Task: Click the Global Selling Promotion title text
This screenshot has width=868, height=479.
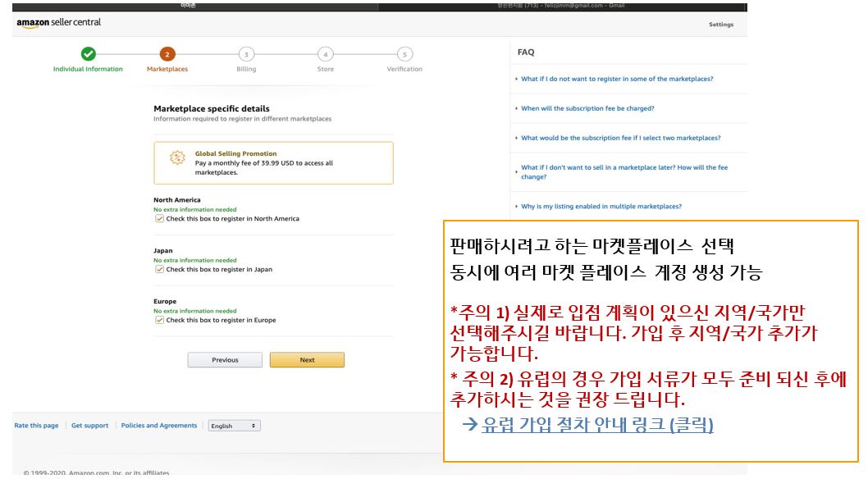Action: (x=235, y=153)
